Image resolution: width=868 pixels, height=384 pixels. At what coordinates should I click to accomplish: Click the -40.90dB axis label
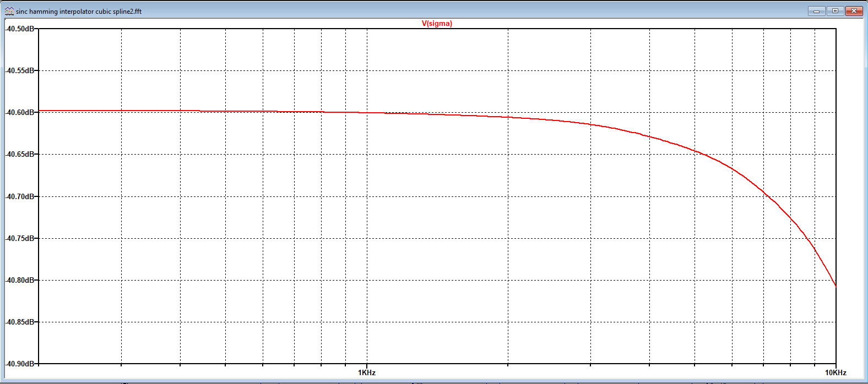(20, 364)
